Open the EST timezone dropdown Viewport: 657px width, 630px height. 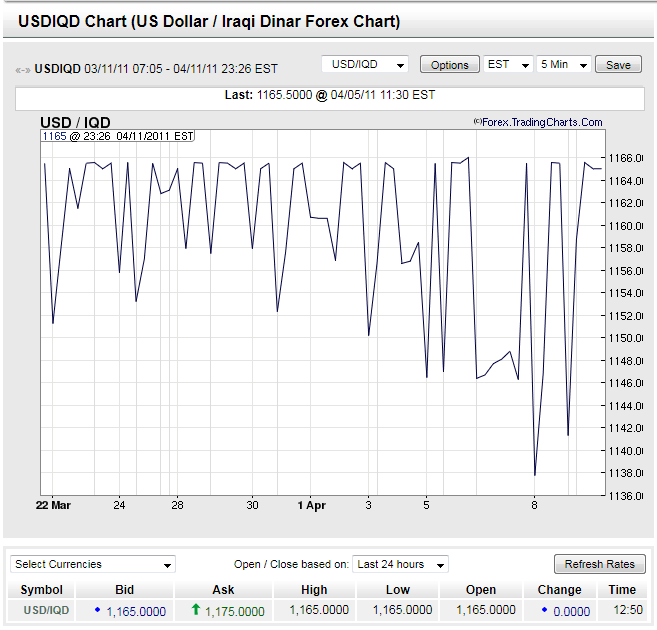(x=508, y=65)
